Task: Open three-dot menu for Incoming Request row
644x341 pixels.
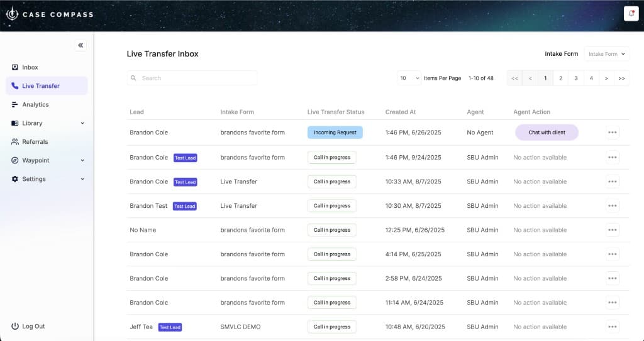Action: [613, 133]
